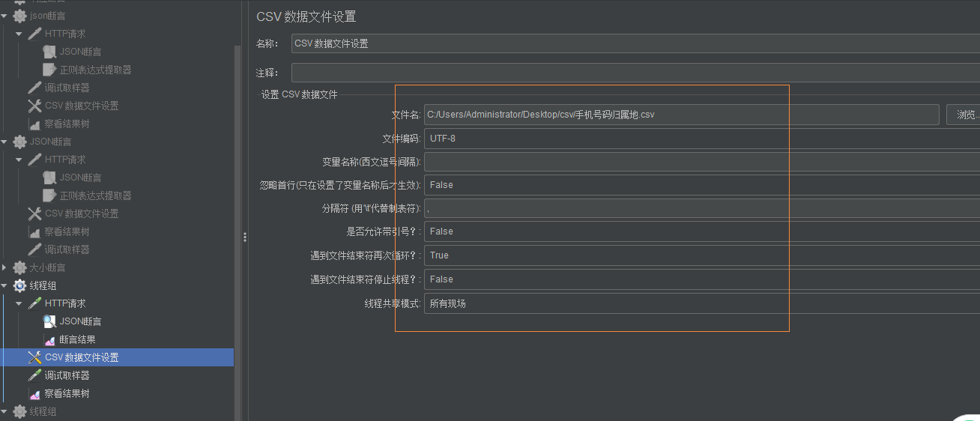Open 察看结果树 icon in uppercase JSON断言 group
980x421 pixels.
pyautogui.click(x=34, y=231)
